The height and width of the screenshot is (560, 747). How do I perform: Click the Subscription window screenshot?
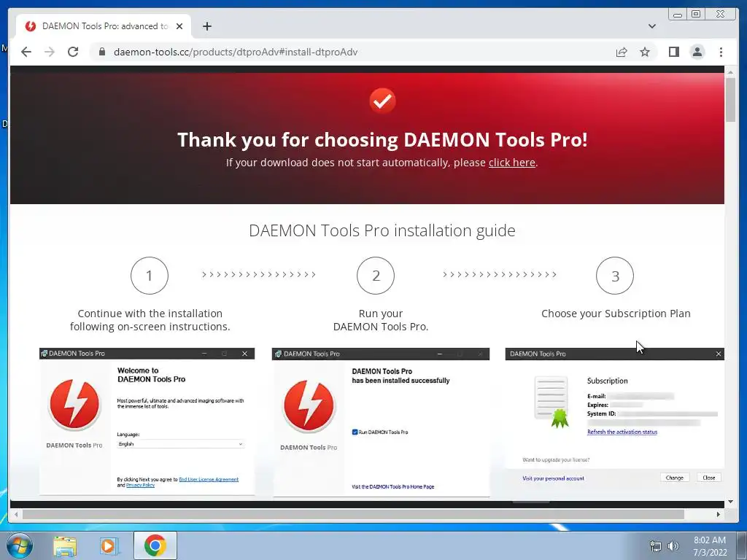click(614, 422)
